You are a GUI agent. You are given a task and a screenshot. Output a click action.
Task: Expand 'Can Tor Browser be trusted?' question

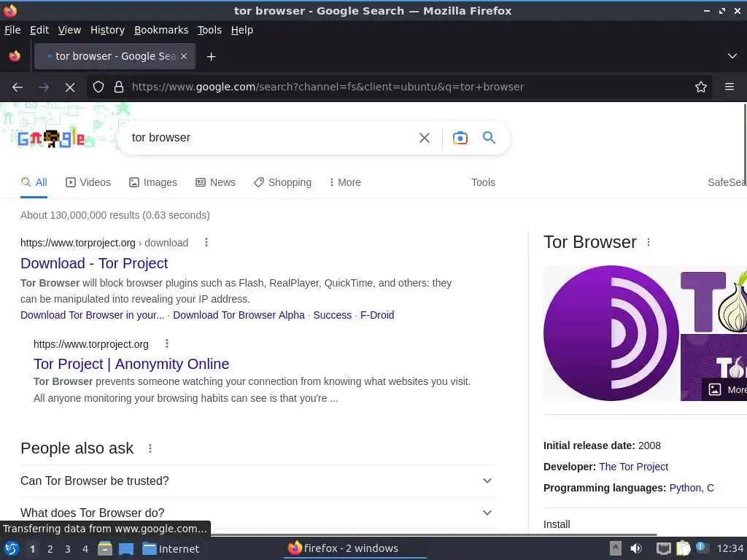258,481
